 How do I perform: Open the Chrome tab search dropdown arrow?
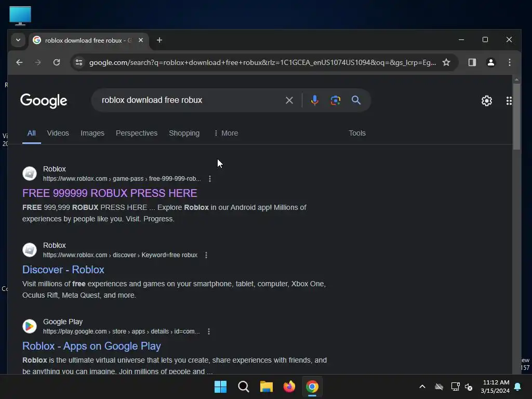click(x=18, y=40)
